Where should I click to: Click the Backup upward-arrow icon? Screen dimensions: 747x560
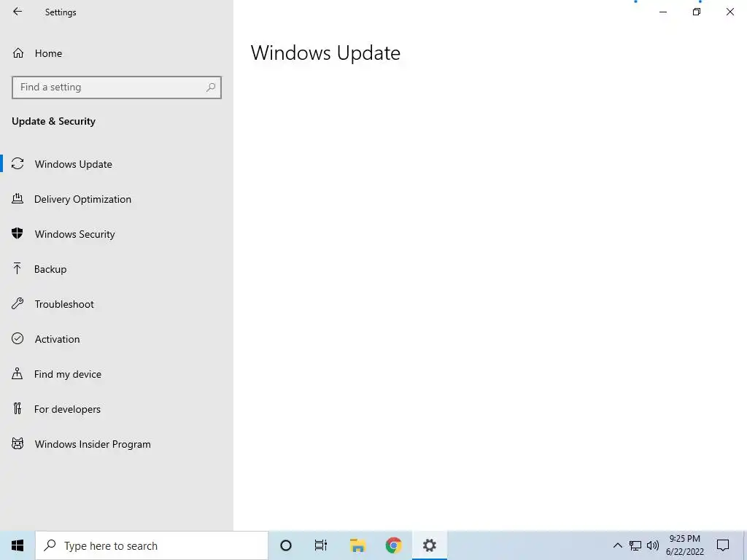(18, 268)
